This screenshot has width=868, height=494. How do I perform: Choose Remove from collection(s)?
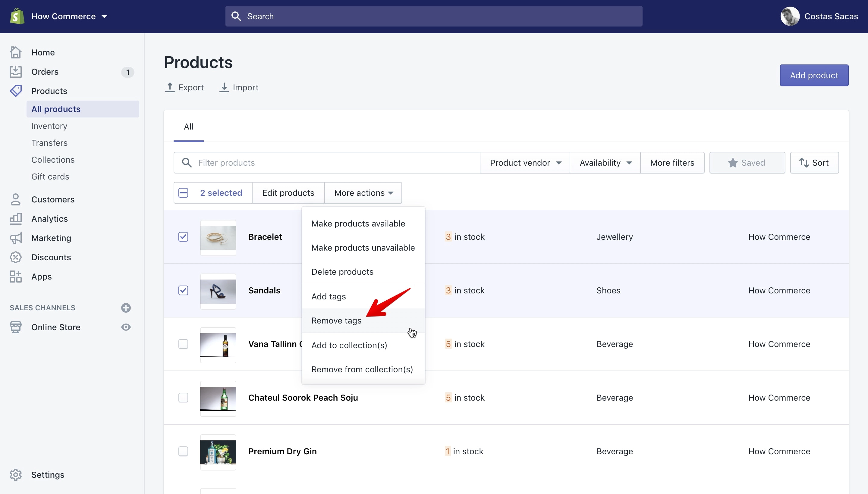[363, 369]
